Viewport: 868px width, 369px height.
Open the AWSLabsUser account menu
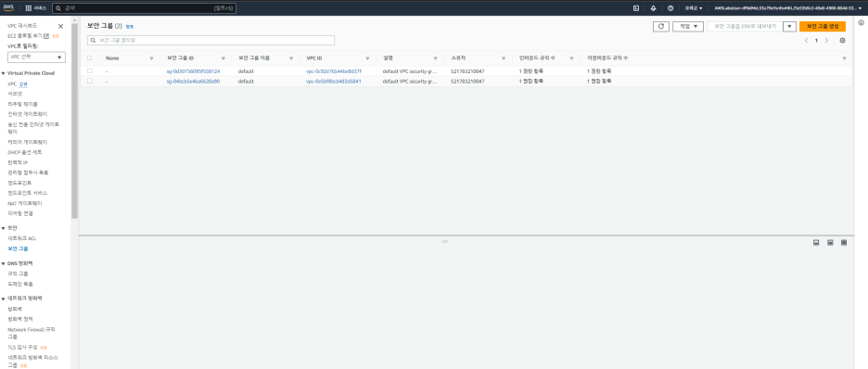tap(788, 8)
